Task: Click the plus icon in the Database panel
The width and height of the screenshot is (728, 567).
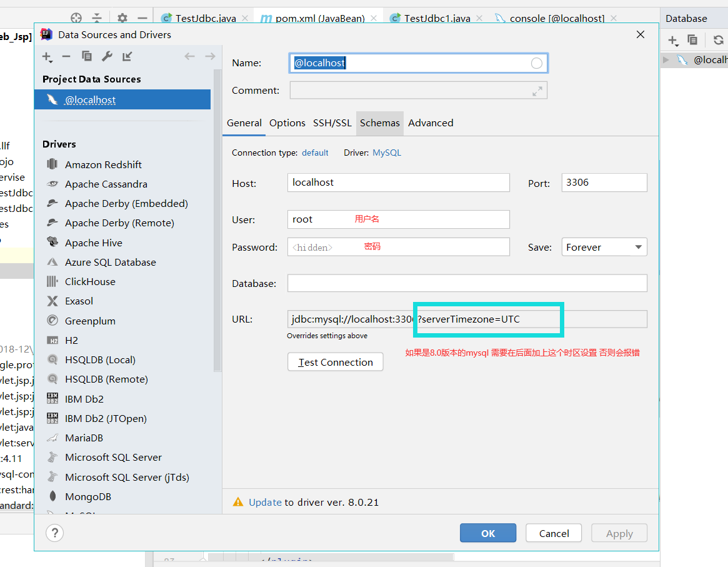Action: click(673, 39)
